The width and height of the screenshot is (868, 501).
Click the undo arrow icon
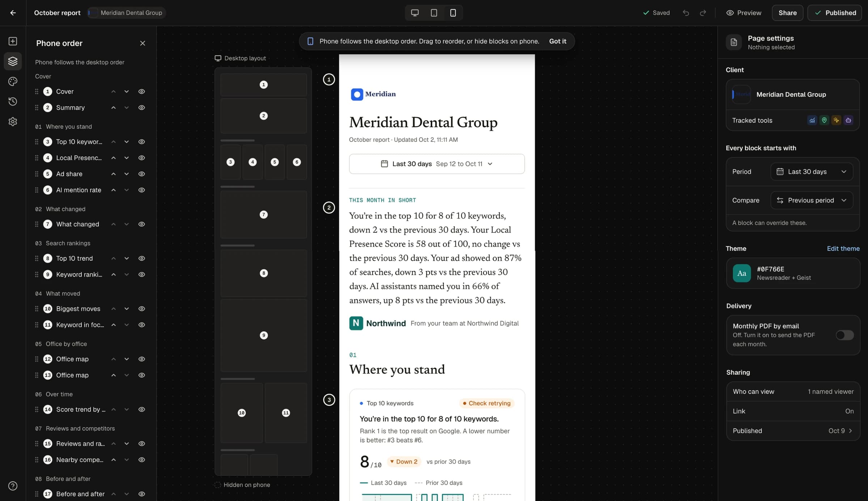[686, 13]
